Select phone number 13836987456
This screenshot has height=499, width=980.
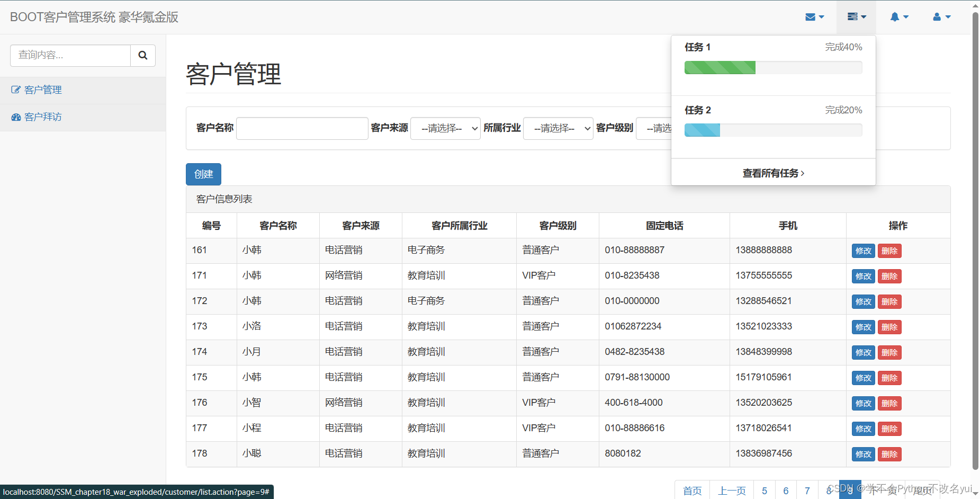pyautogui.click(x=764, y=453)
